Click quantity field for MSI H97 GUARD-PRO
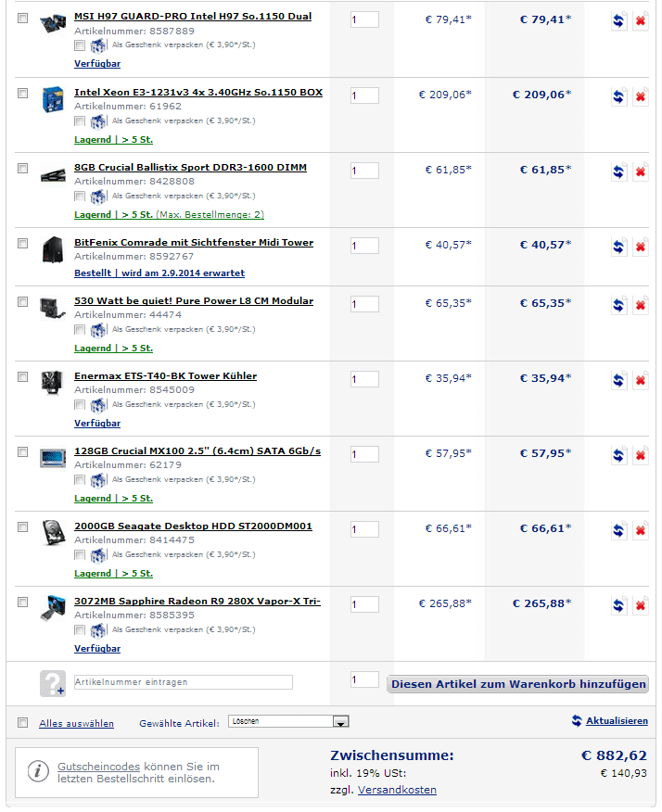 pos(364,20)
